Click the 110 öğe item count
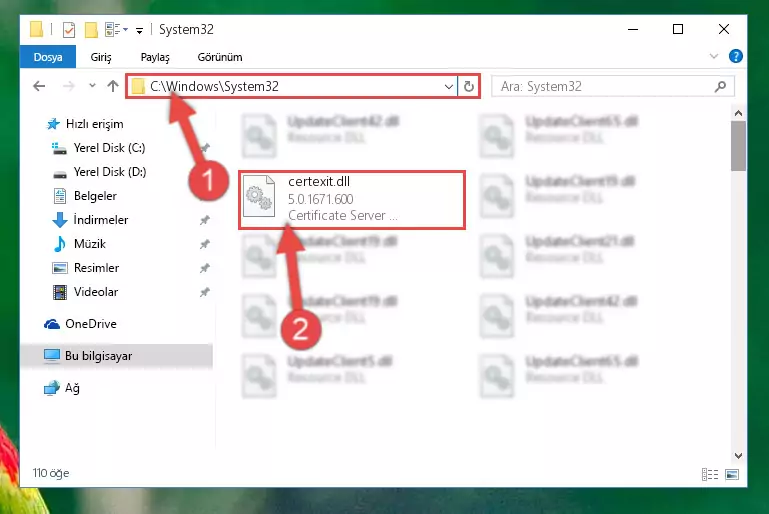 pyautogui.click(x=51, y=473)
